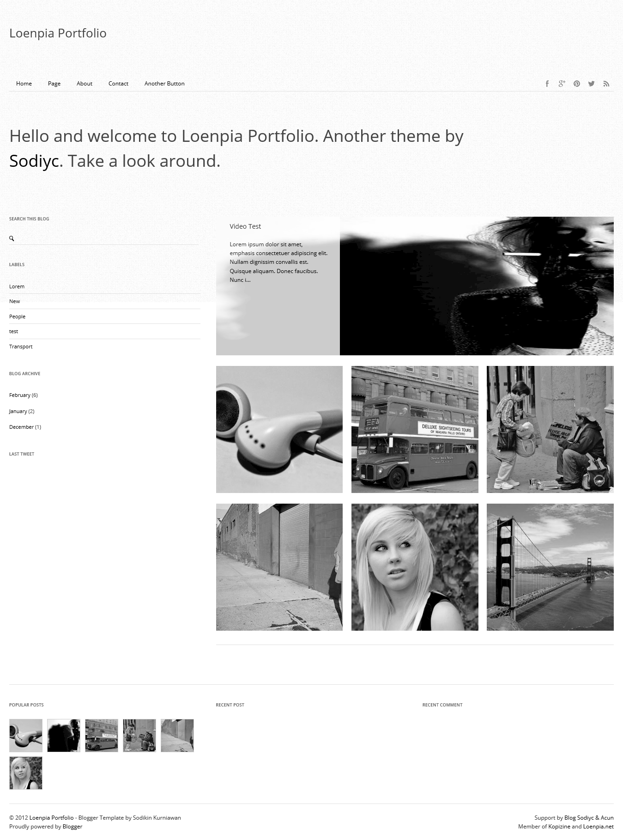Screen dimensions: 623x840
Task: Open the Transport label link
Action: point(21,347)
